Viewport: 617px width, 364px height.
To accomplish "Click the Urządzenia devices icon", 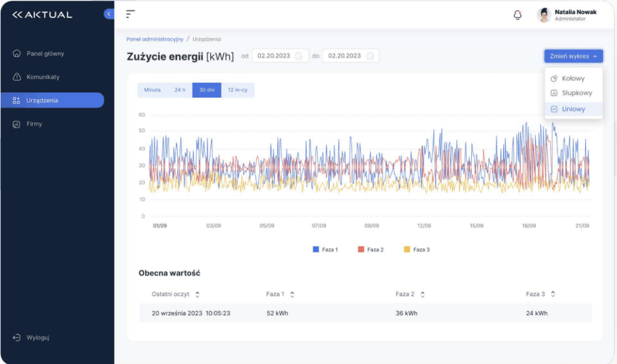I will 18,100.
